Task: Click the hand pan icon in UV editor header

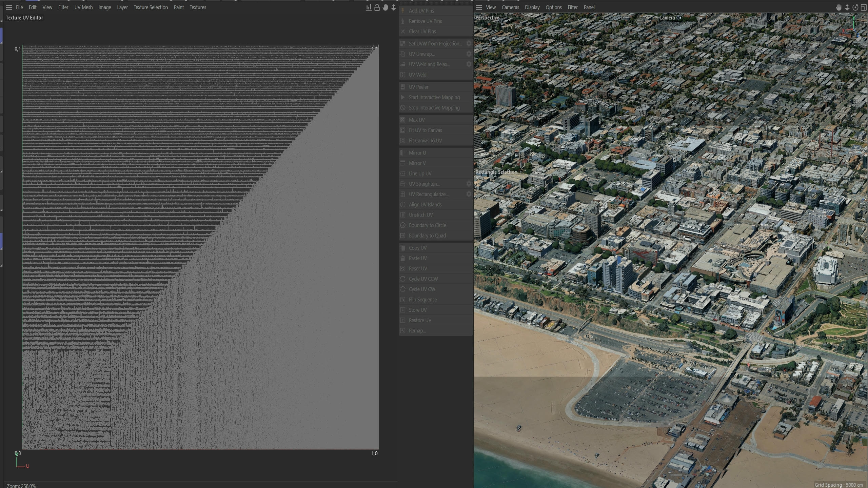Action: point(385,7)
